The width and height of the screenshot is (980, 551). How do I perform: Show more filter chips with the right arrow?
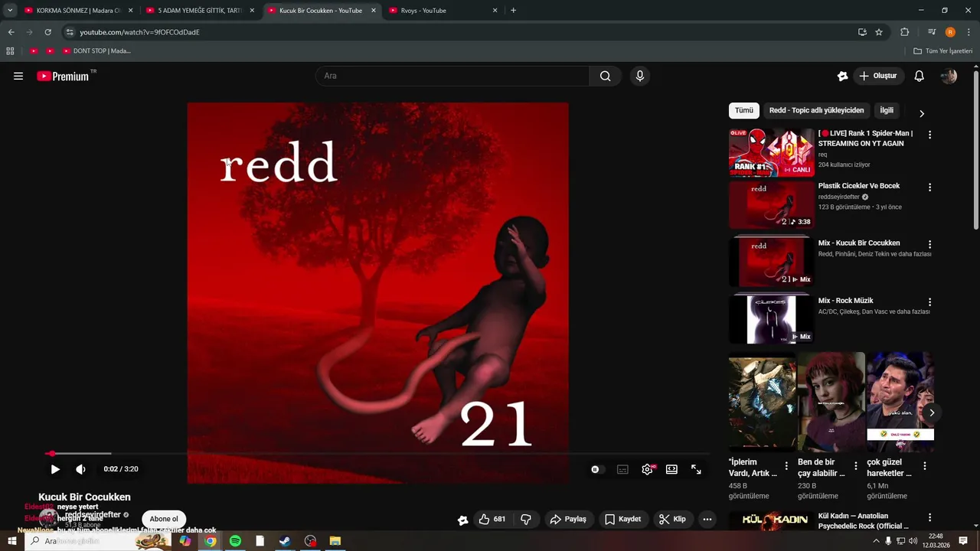pyautogui.click(x=922, y=113)
